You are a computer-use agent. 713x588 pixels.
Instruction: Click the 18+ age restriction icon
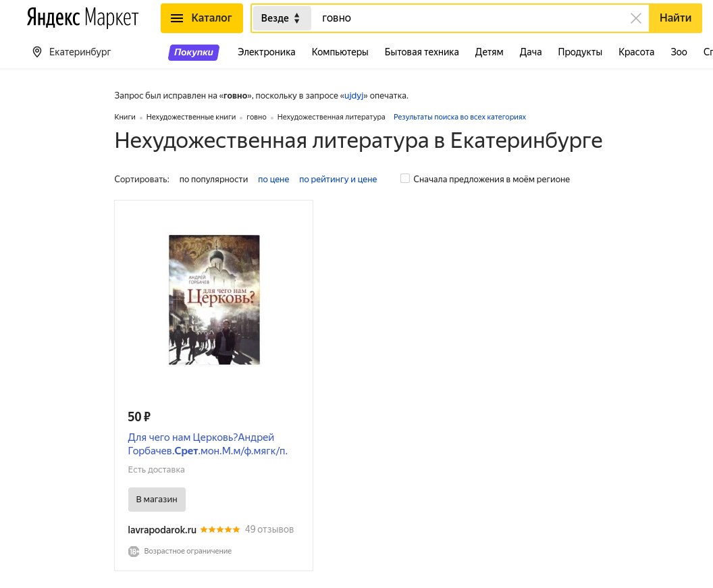coord(134,551)
